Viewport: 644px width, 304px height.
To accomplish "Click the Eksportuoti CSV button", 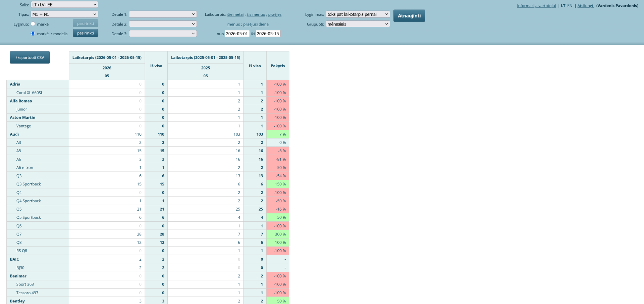I will [30, 57].
